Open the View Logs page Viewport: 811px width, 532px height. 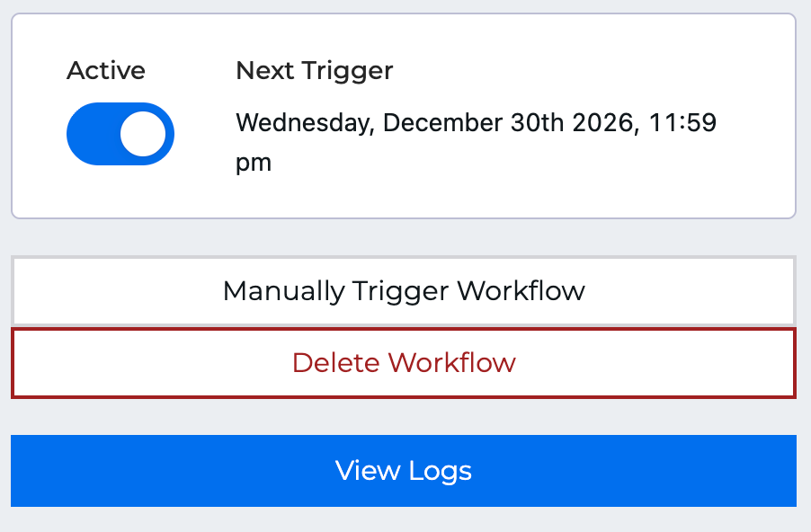tap(404, 471)
